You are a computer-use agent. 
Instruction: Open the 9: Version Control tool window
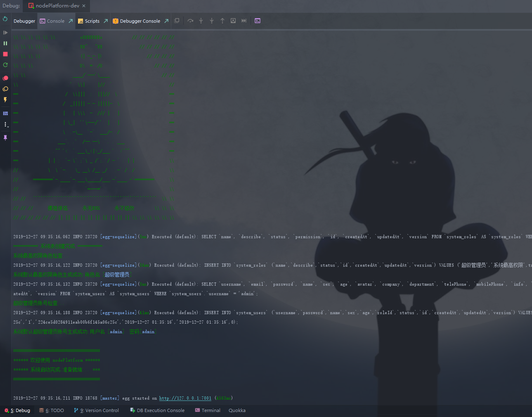point(97,410)
